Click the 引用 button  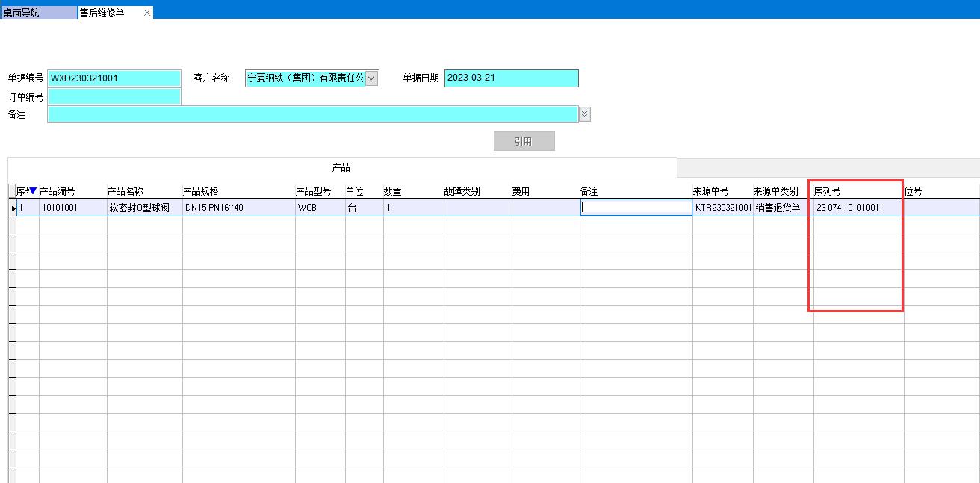point(524,141)
